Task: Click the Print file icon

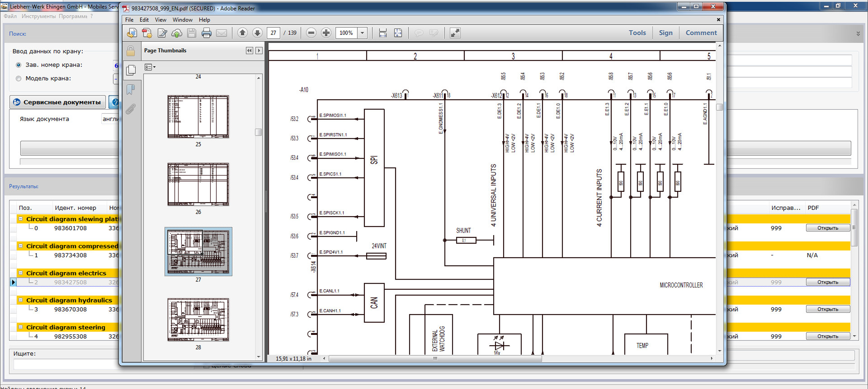Action: (x=206, y=33)
